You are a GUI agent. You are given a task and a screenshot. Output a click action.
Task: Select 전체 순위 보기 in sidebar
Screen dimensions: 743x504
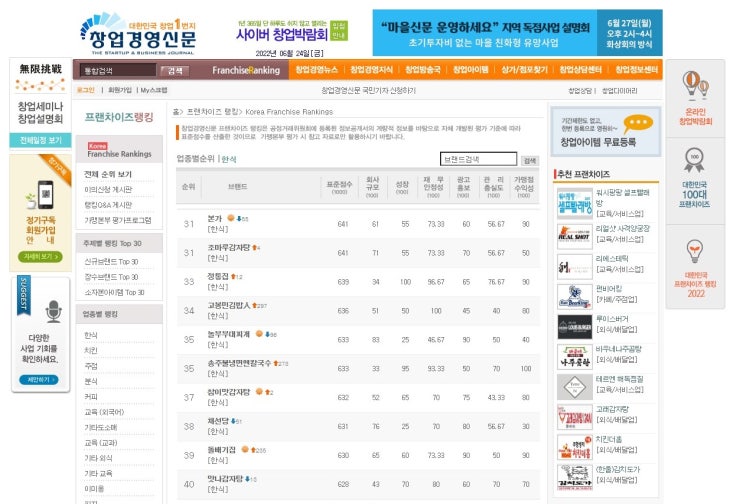click(108, 174)
